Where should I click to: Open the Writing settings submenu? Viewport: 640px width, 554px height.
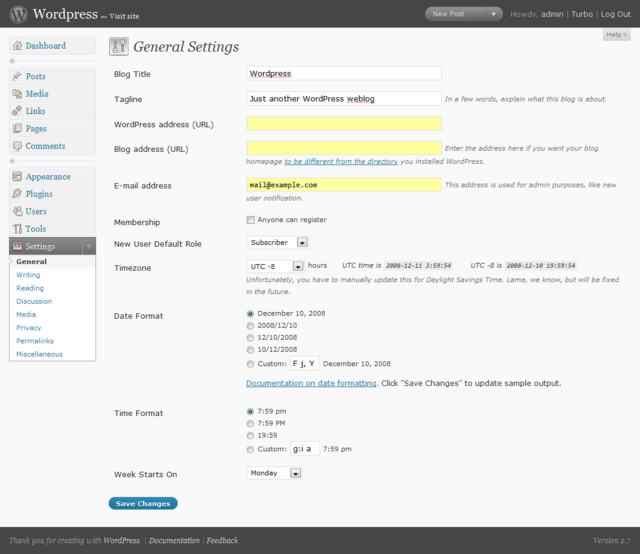tap(28, 275)
